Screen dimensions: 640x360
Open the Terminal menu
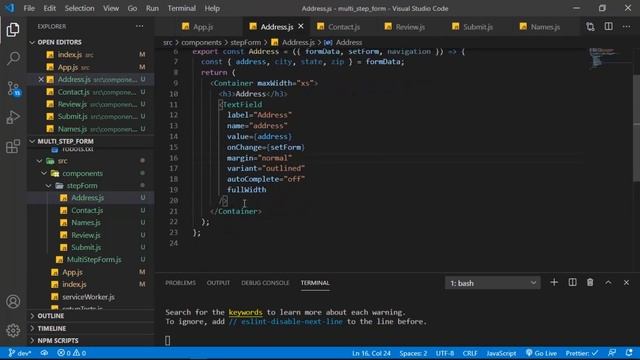(182, 8)
